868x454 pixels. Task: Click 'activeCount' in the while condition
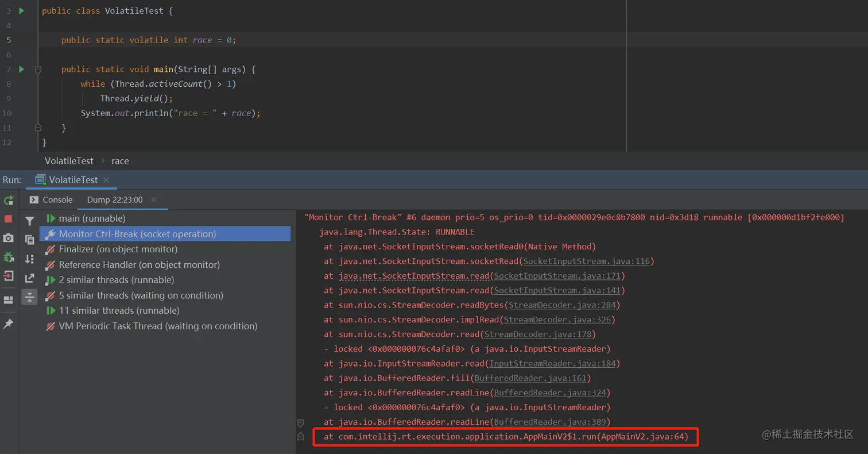[x=176, y=84]
